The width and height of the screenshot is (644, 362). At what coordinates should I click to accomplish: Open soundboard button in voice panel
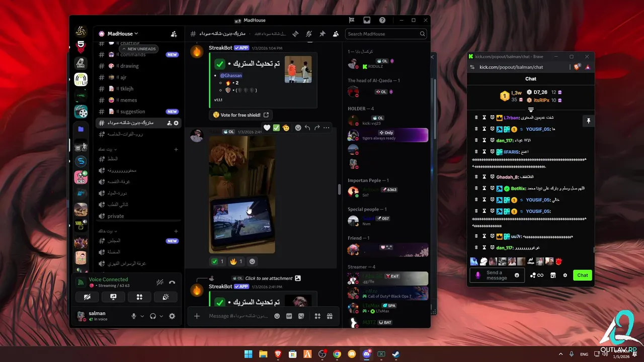coord(166,297)
